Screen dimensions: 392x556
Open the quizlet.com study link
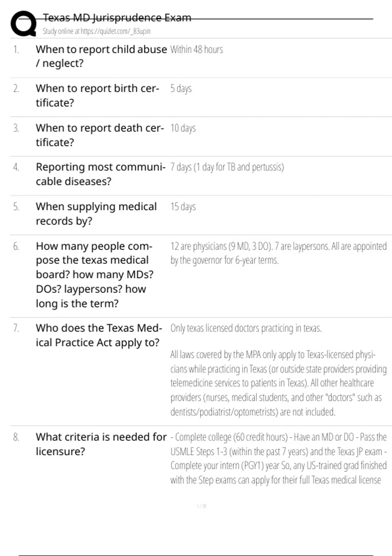pos(96,31)
